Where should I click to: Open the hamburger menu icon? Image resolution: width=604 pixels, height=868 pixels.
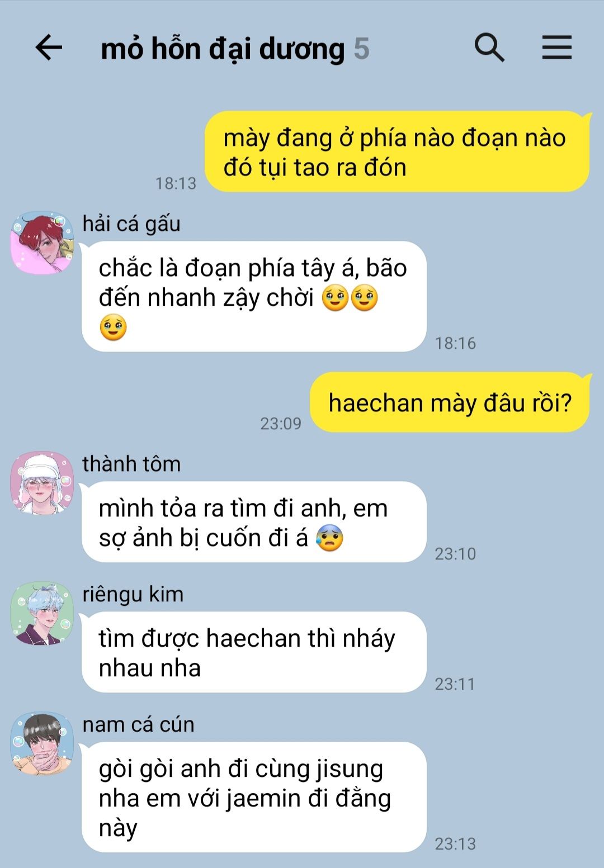click(556, 47)
